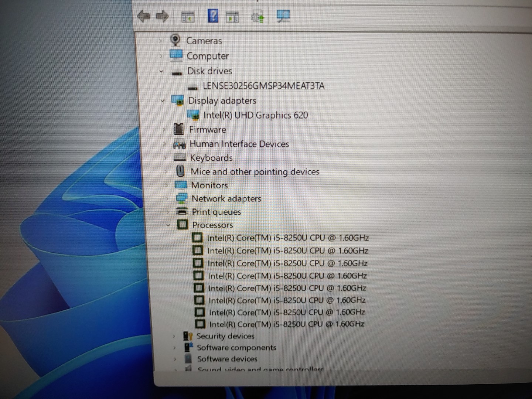The height and width of the screenshot is (399, 532).
Task: Click the Back arrow in the toolbar
Action: (143, 16)
